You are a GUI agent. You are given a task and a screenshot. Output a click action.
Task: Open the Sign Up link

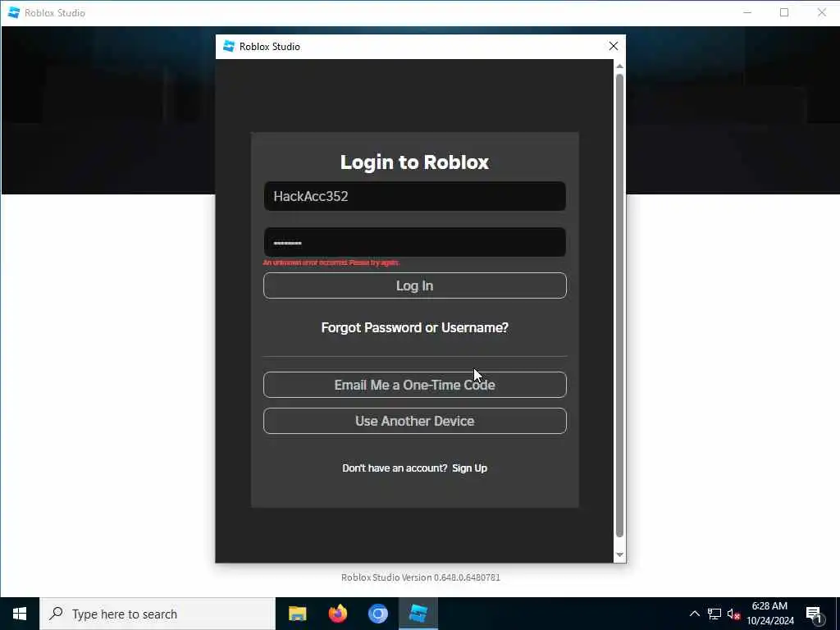(469, 468)
